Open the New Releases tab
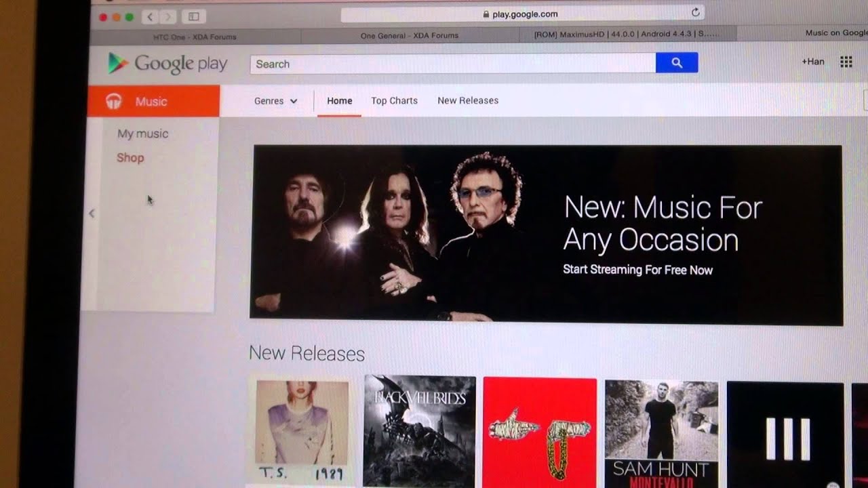Viewport: 868px width, 488px height. tap(468, 100)
